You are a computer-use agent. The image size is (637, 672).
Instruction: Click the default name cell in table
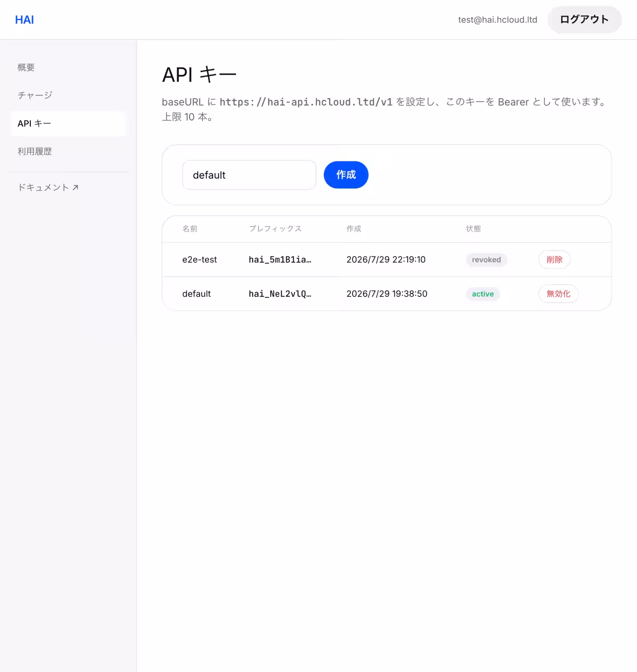pos(196,294)
